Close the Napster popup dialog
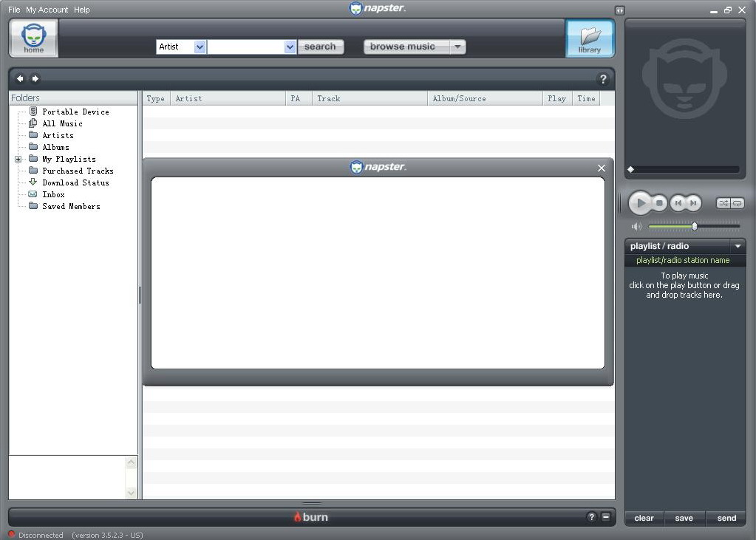The image size is (756, 540). pyautogui.click(x=602, y=168)
